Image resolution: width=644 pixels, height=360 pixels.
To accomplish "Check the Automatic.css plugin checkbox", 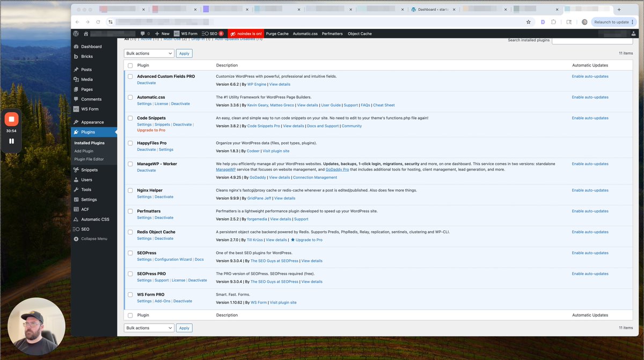I will tap(130, 98).
